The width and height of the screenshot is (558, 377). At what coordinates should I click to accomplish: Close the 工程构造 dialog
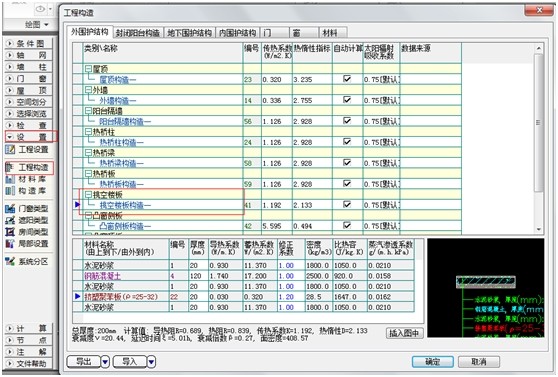coord(539,10)
